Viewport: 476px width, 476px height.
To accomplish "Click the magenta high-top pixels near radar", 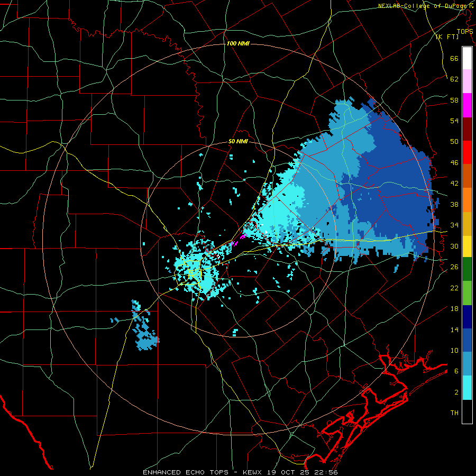I will (x=240, y=240).
